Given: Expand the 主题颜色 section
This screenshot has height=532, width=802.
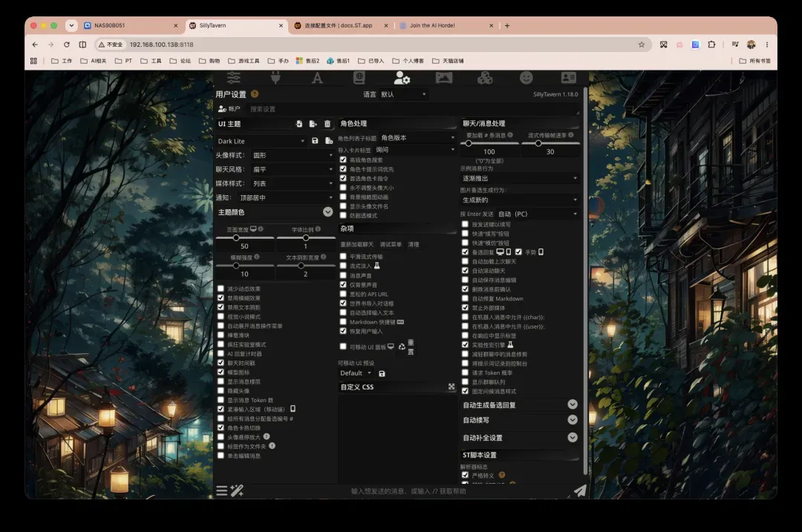Looking at the screenshot, I should (328, 211).
